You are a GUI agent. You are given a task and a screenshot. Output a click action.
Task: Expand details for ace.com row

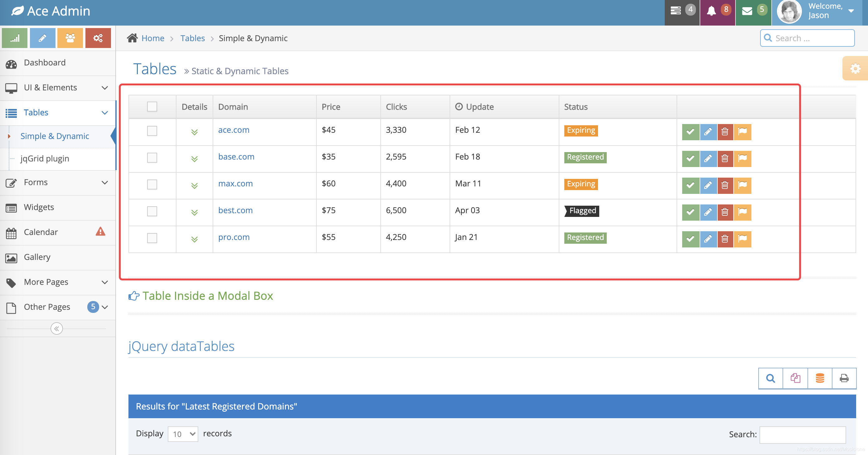tap(195, 132)
